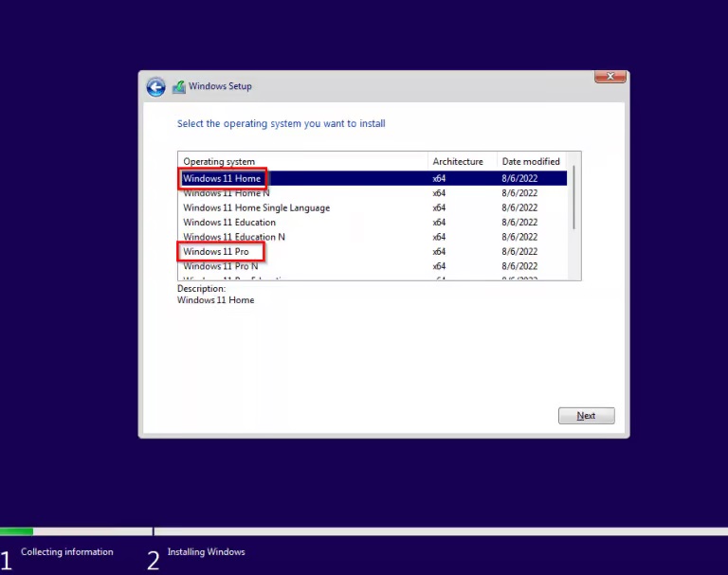Viewport: 728px width, 575px height.
Task: Click the x64 cell for Windows 11 Pro
Action: tap(439, 252)
